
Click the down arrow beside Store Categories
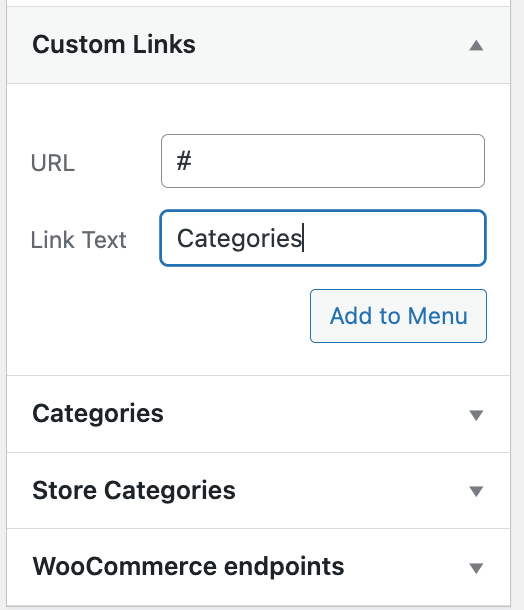(476, 491)
